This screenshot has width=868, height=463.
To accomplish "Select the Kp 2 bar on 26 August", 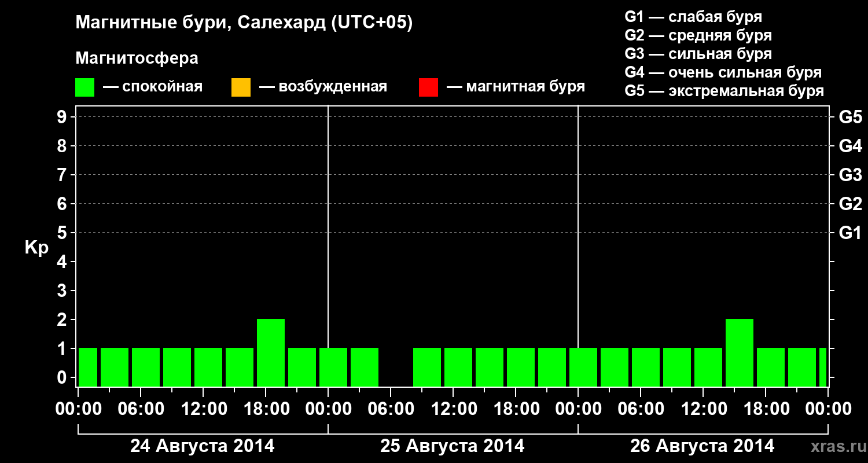I will coord(740,352).
